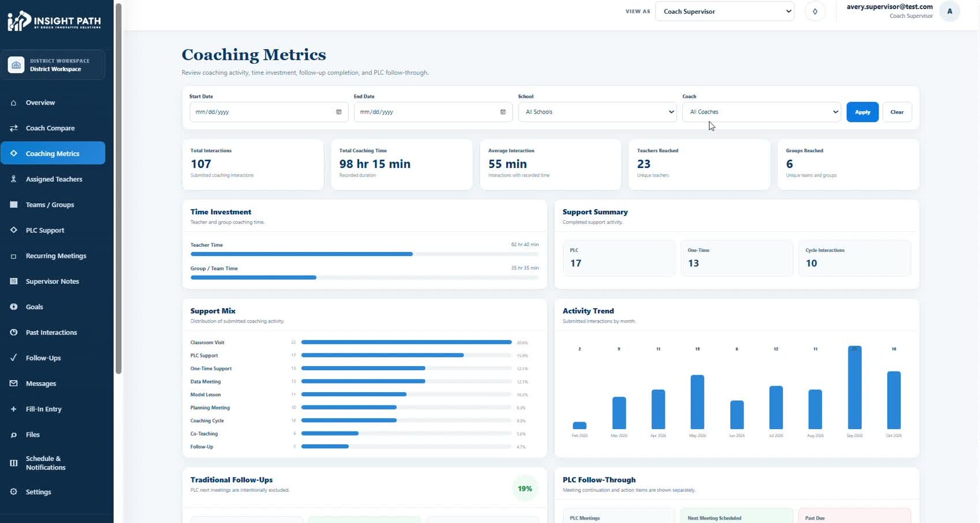The image size is (980, 523).
Task: Open the user avatar A
Action: click(x=949, y=12)
